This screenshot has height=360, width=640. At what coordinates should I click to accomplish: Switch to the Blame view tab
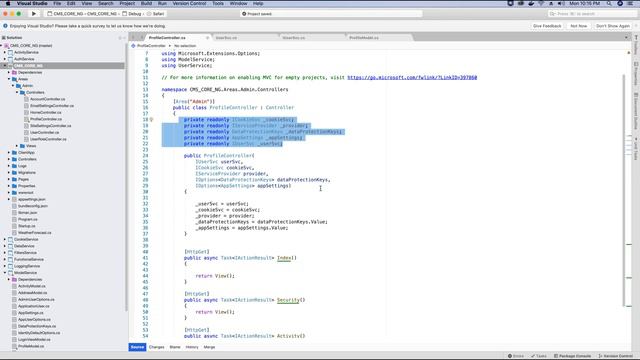(x=175, y=347)
